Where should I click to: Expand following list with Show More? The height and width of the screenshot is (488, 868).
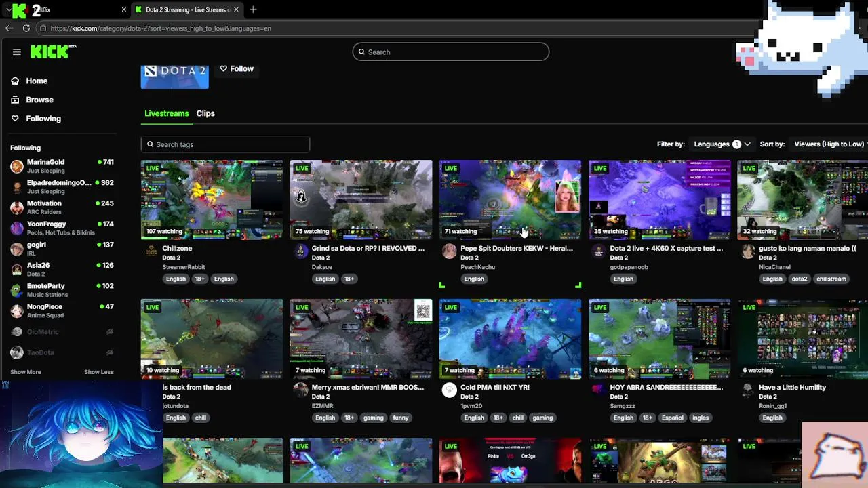click(x=26, y=372)
